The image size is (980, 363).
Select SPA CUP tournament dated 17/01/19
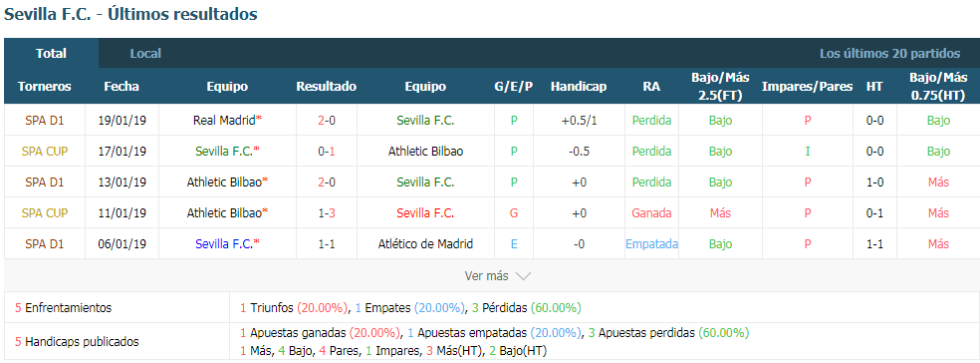45,152
